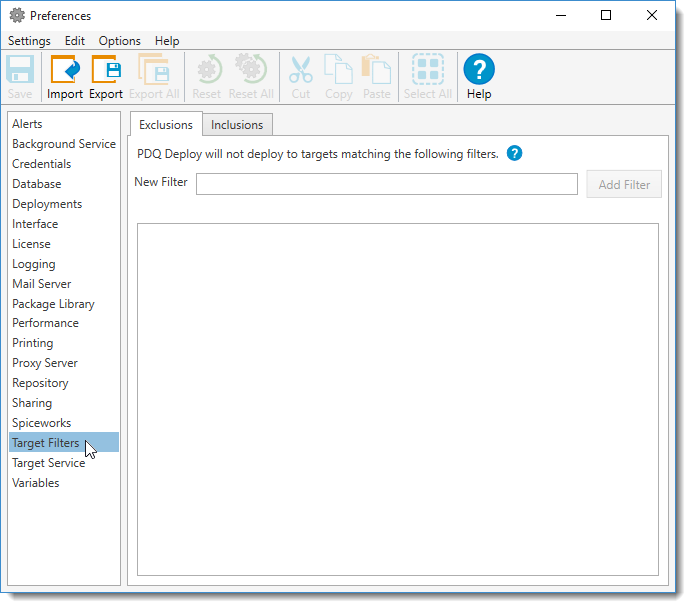Click inside the exclusion filters list box

(x=398, y=399)
